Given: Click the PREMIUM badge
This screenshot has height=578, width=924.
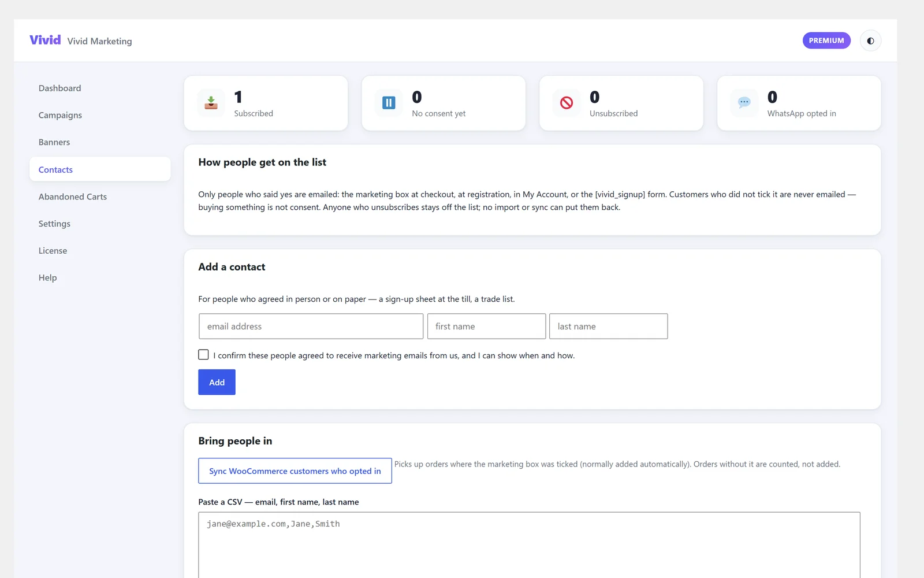Looking at the screenshot, I should pos(826,40).
